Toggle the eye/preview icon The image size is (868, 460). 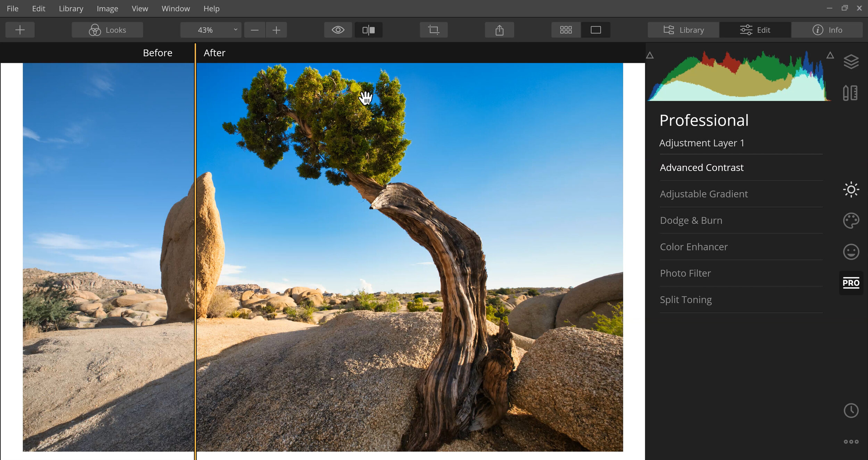338,30
